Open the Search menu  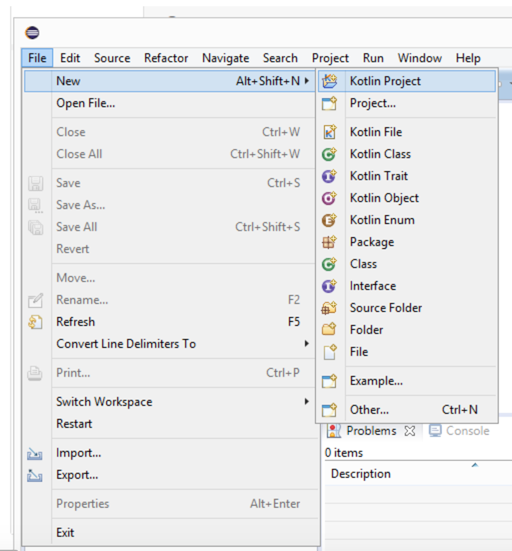[280, 58]
